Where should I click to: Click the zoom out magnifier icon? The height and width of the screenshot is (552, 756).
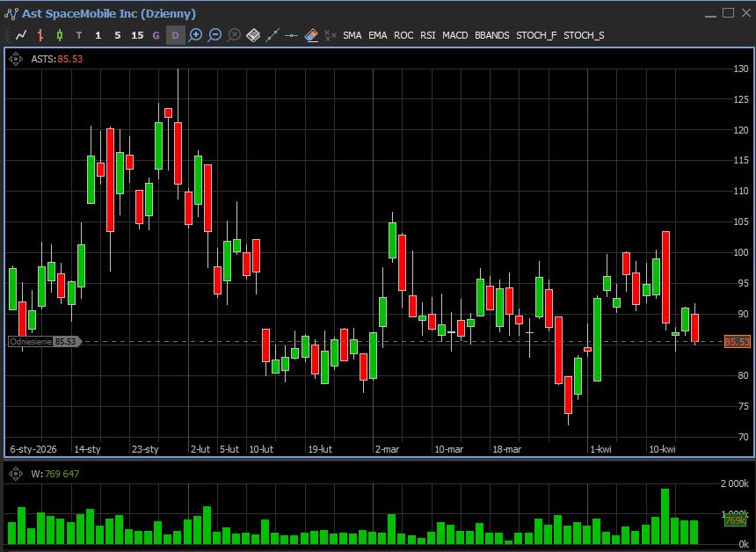214,35
